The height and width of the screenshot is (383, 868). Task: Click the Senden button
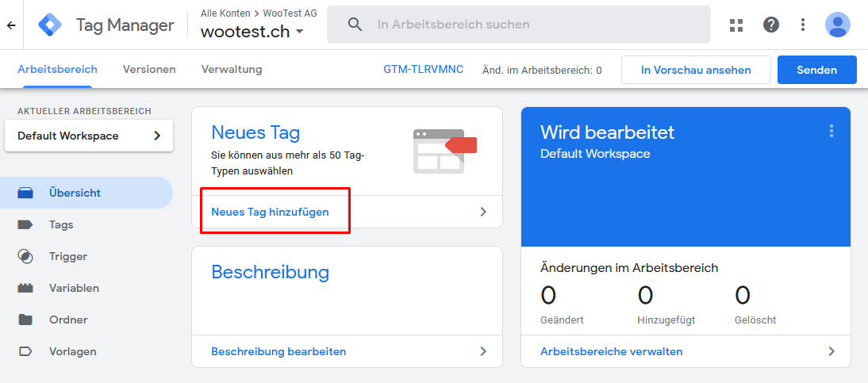(x=816, y=70)
